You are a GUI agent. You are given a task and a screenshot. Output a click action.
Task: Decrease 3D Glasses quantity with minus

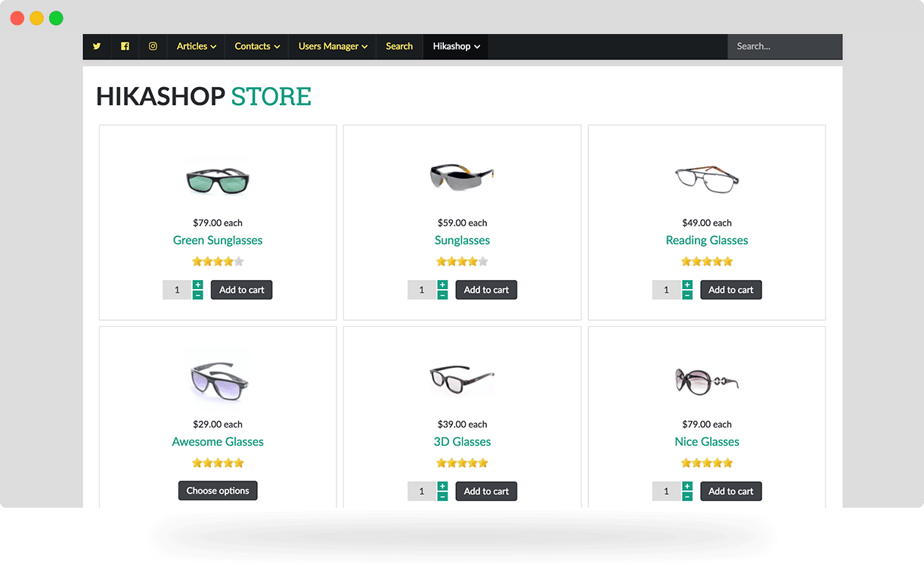click(x=442, y=496)
